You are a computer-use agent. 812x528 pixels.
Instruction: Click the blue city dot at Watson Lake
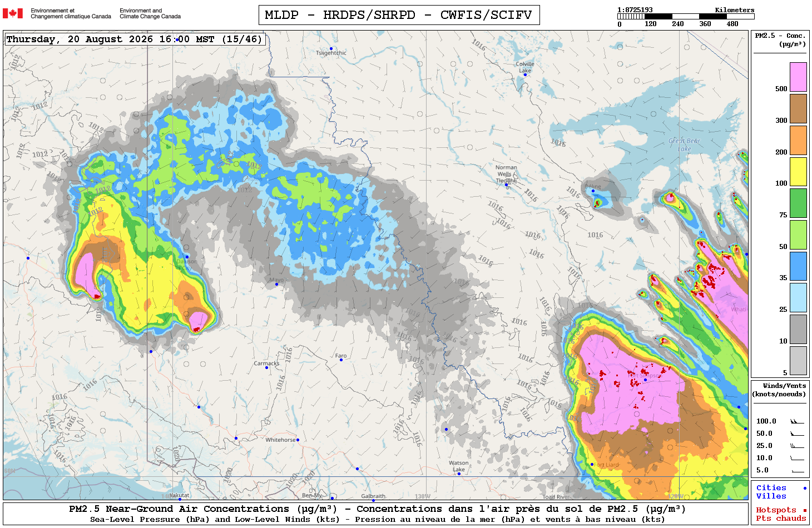point(459,474)
